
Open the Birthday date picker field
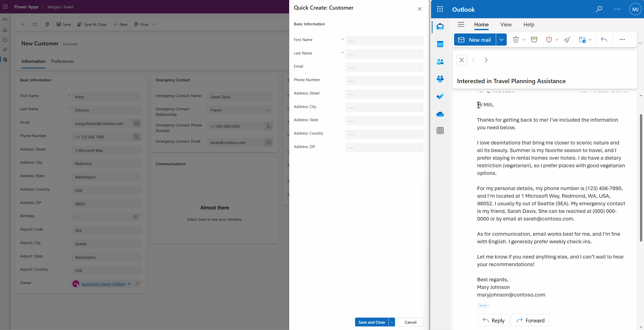coord(135,217)
